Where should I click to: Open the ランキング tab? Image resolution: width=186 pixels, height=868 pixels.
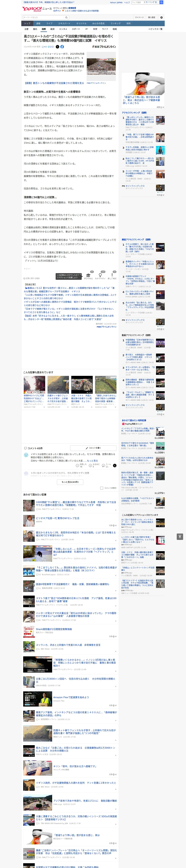(115, 24)
